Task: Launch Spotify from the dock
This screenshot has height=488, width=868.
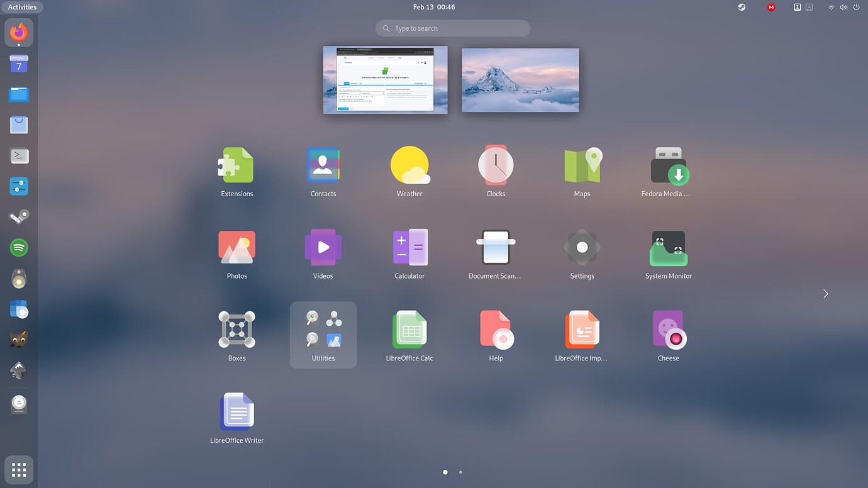Action: tap(19, 248)
